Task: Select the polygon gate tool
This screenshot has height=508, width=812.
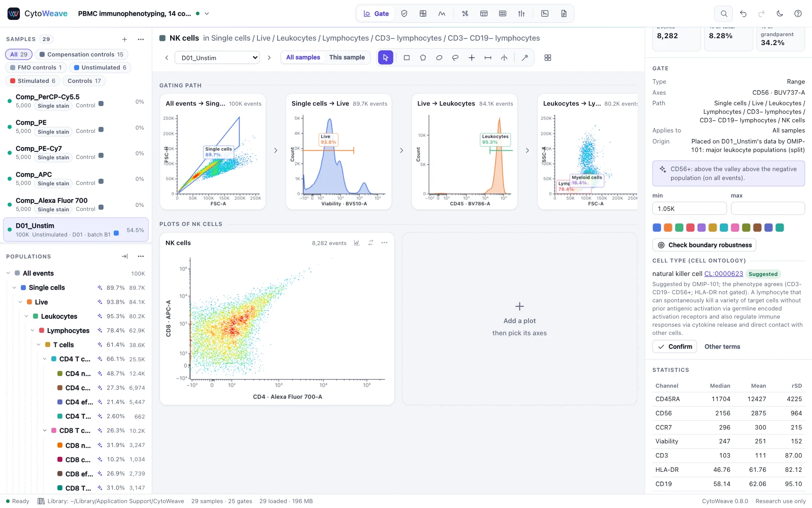Action: pos(423,58)
